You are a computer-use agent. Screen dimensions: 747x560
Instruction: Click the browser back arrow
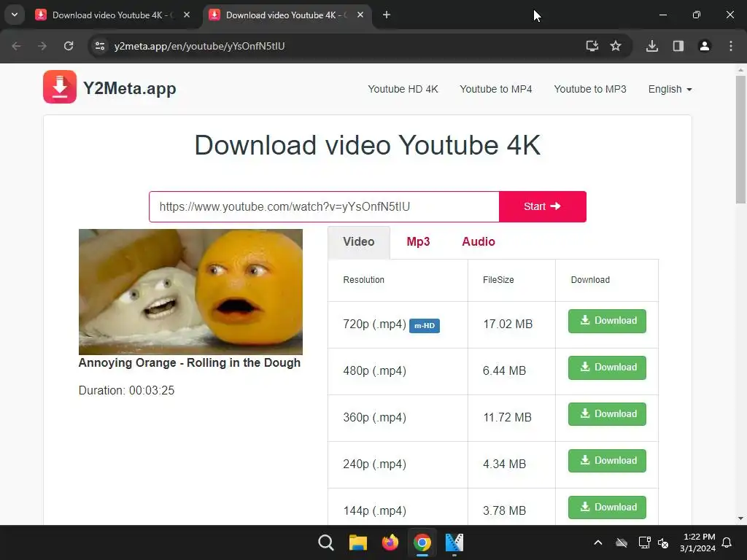(16, 46)
